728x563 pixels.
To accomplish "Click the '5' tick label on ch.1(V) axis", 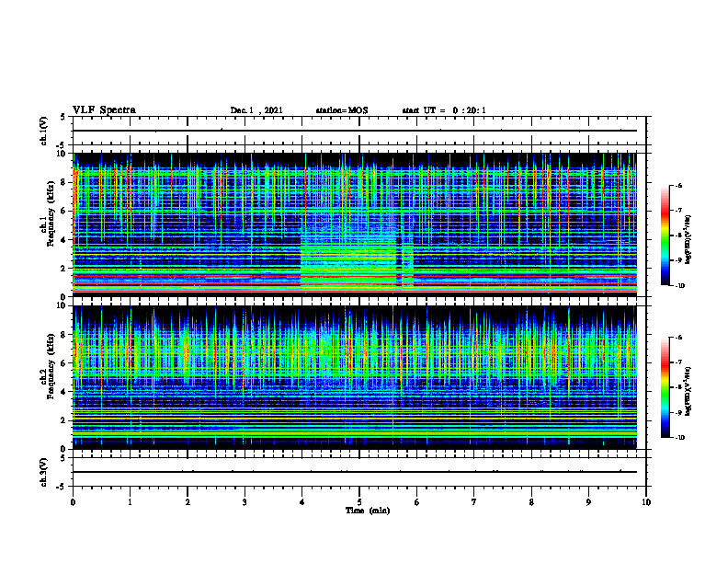I will [63, 117].
